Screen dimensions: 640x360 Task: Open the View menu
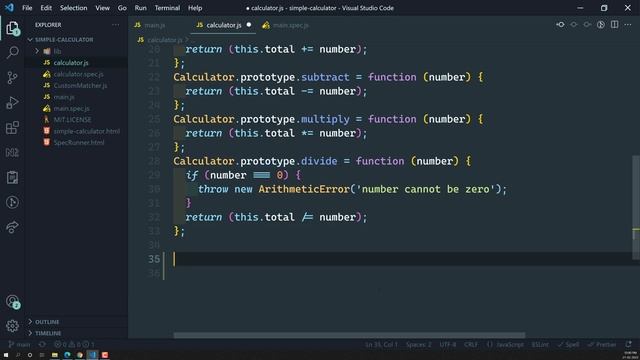click(102, 8)
